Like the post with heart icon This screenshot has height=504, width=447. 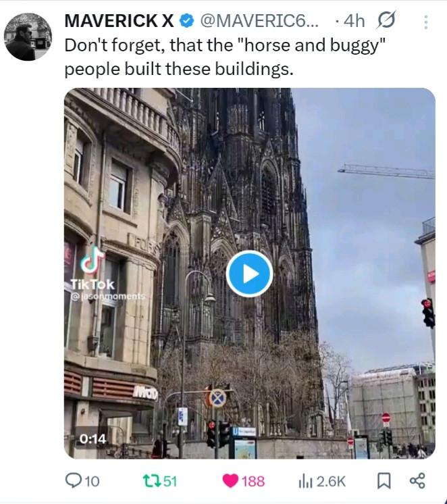point(230,481)
